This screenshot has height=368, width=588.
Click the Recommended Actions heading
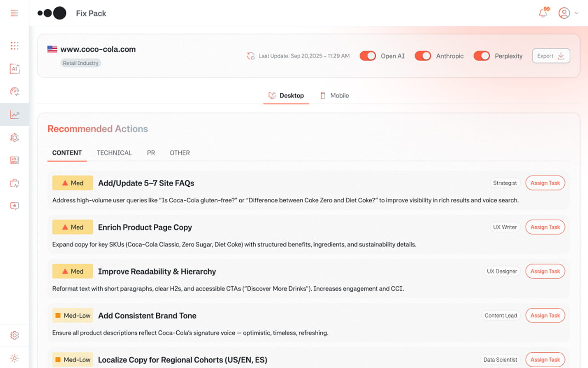tap(98, 129)
